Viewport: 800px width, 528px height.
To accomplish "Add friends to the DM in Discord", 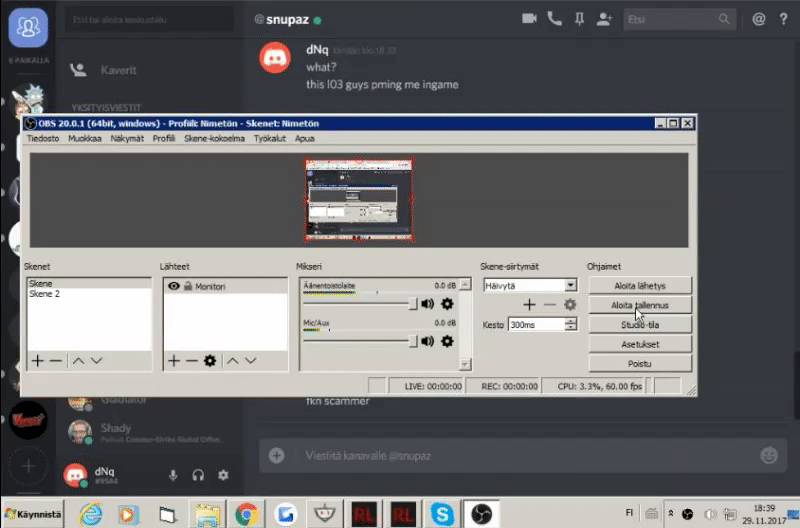I will (x=604, y=19).
